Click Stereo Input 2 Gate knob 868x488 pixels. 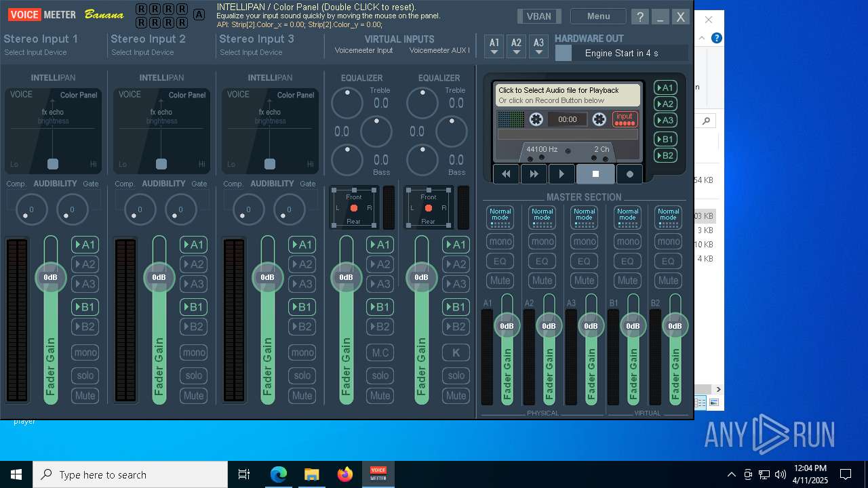pyautogui.click(x=180, y=209)
